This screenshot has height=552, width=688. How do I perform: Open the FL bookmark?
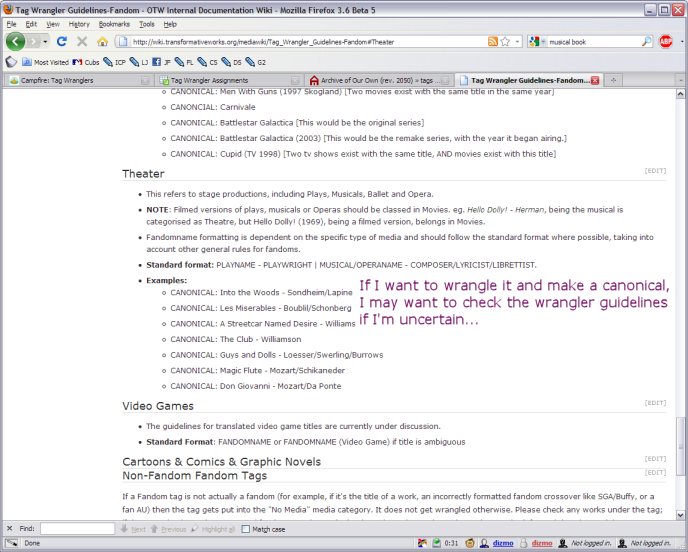[x=184, y=62]
